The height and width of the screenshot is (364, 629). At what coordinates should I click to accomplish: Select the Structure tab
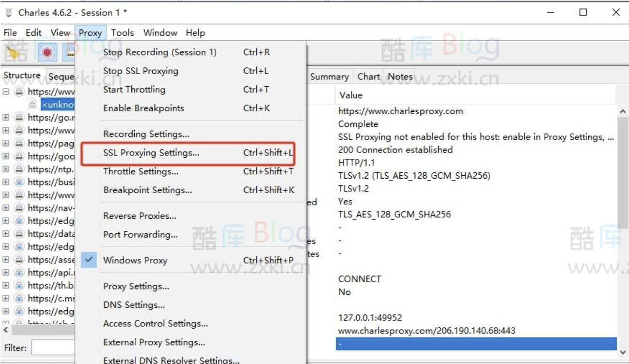(x=22, y=76)
